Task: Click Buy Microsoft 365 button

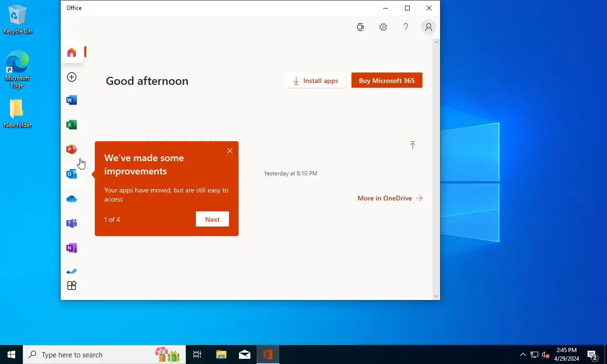Action: [x=387, y=81]
